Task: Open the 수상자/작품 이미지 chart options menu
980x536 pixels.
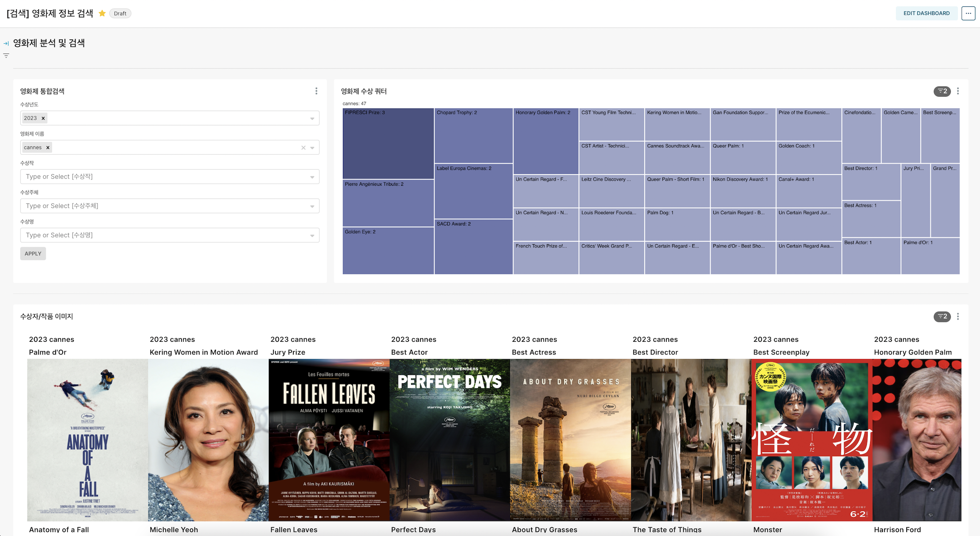Action: tap(958, 316)
